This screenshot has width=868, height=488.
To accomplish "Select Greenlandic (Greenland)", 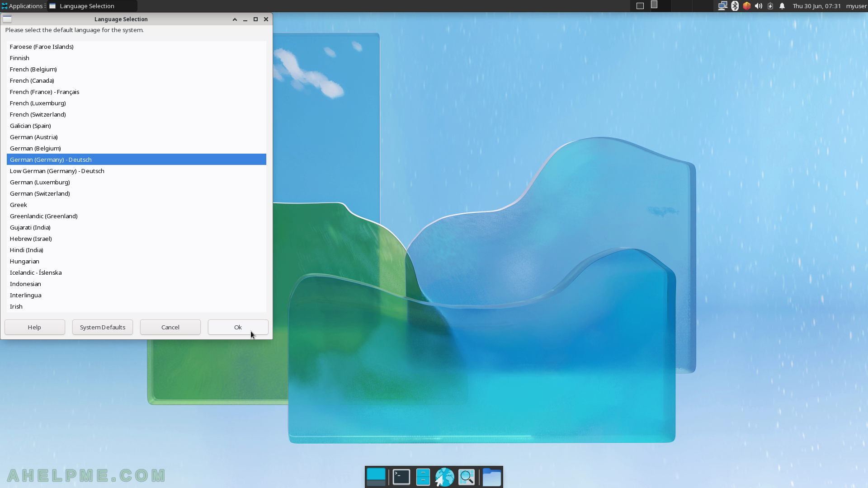I will [x=137, y=216].
